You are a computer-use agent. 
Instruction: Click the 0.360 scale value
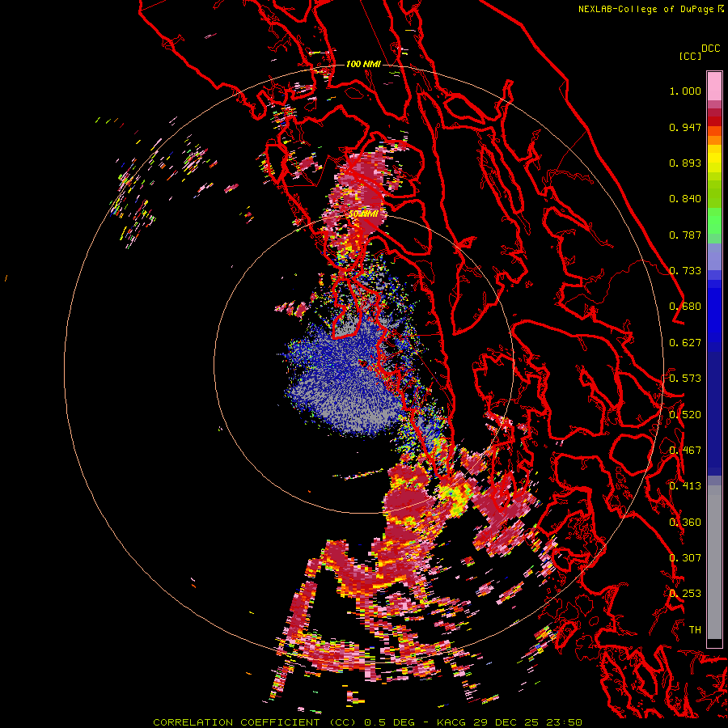(685, 523)
